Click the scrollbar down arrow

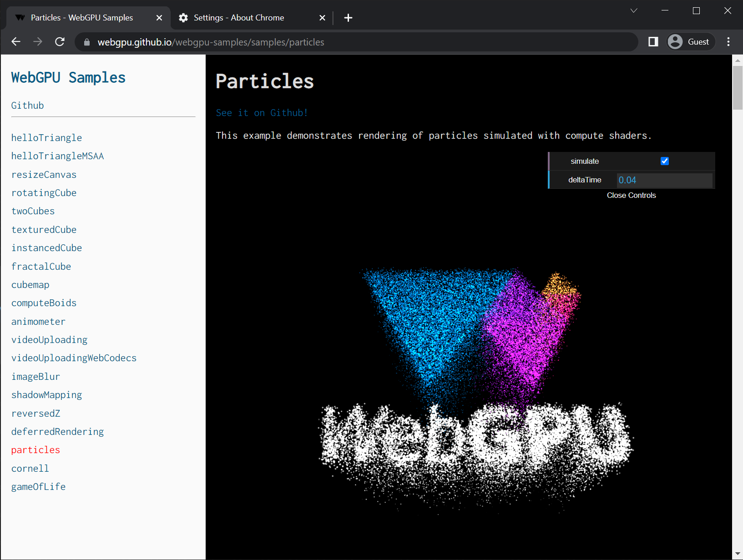(738, 554)
